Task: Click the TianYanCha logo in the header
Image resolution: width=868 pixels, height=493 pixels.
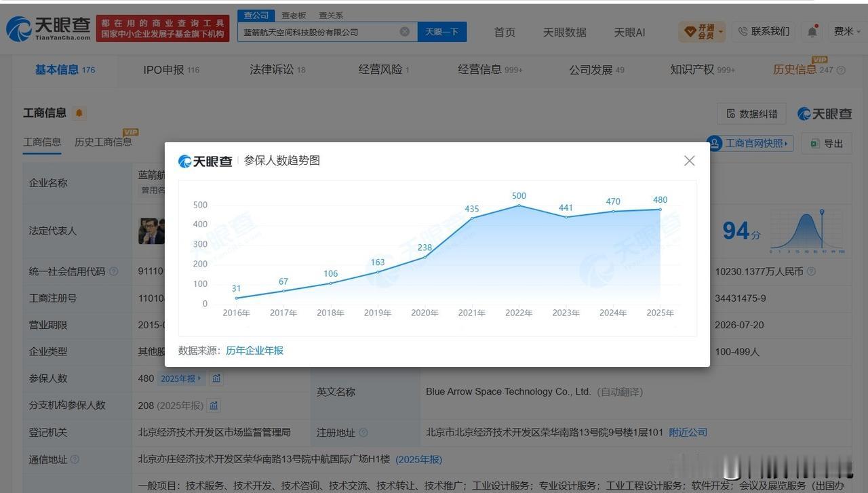Action: click(48, 28)
